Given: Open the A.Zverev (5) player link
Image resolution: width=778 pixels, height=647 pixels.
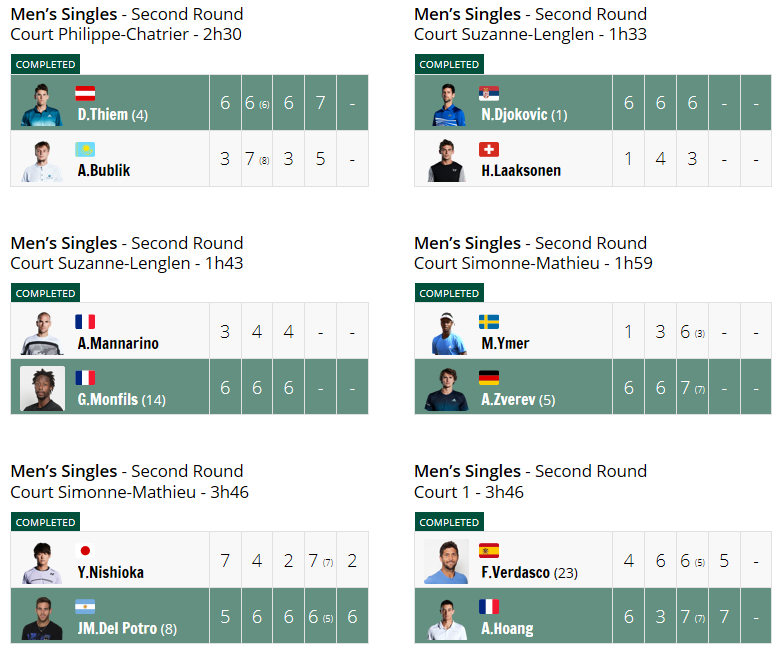Looking at the screenshot, I should [518, 399].
